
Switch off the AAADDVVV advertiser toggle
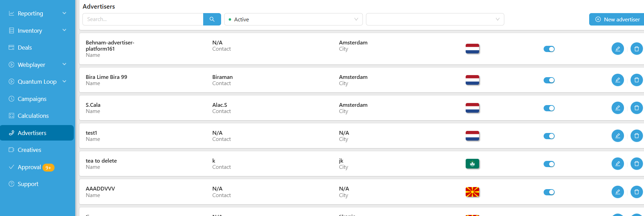(x=549, y=192)
